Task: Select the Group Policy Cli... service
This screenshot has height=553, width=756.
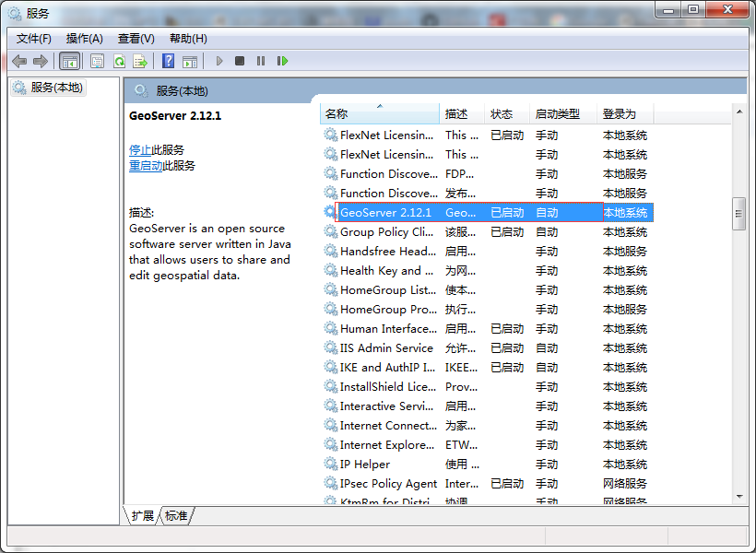Action: [487, 232]
